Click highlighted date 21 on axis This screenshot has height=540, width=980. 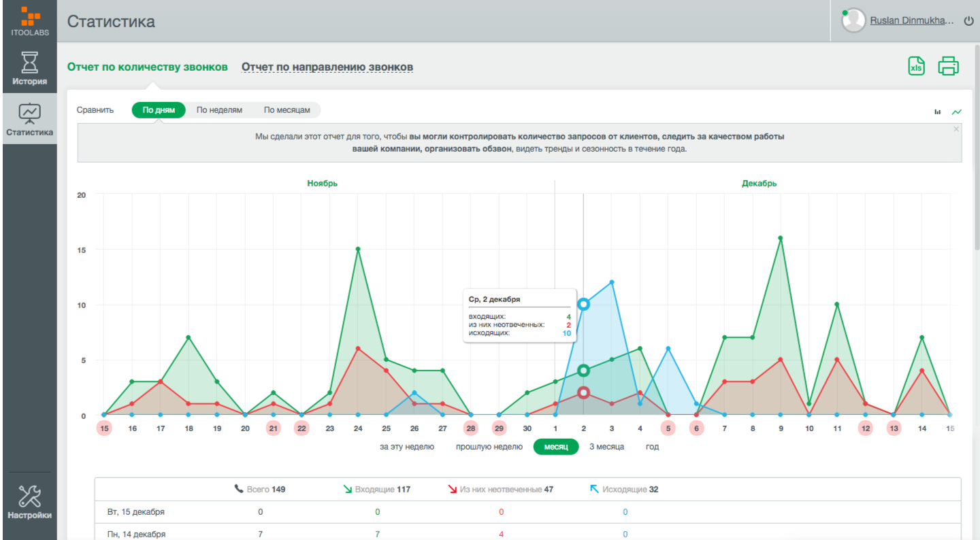(273, 428)
